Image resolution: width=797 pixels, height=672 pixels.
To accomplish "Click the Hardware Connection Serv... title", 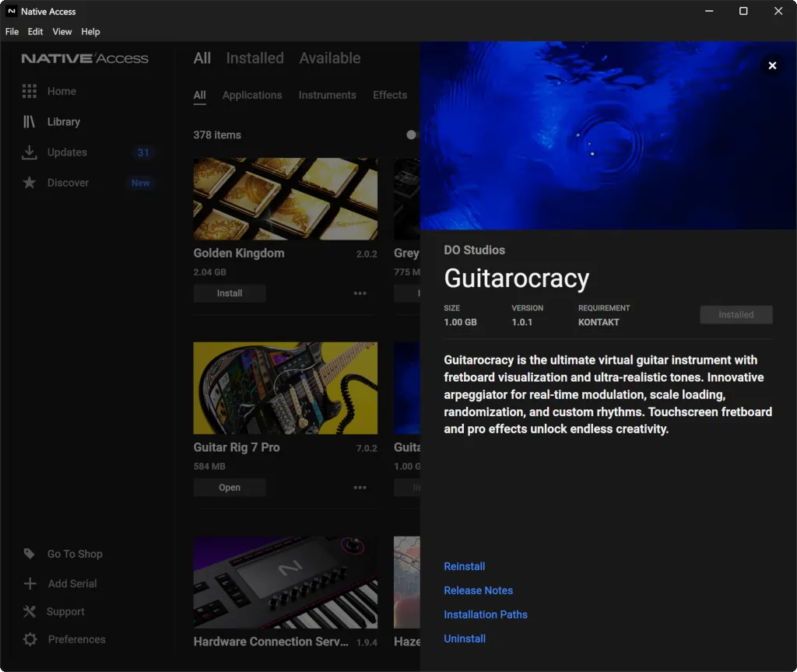I will [271, 642].
